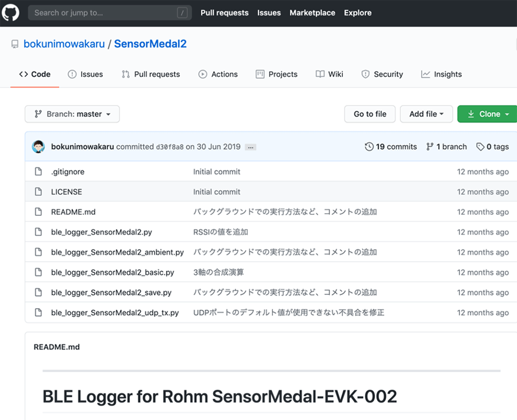
Task: Open ble_logger_SensorMedal2_basic.py file
Action: point(113,273)
